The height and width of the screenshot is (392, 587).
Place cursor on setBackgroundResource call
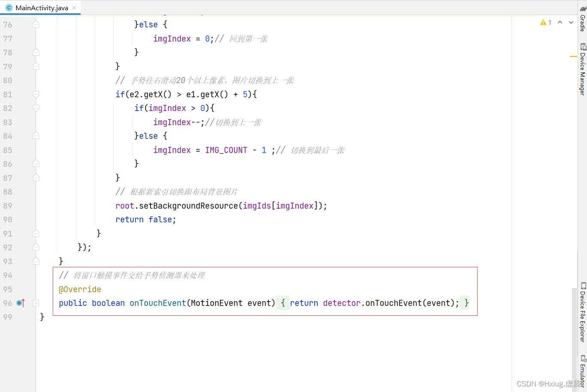(x=189, y=206)
